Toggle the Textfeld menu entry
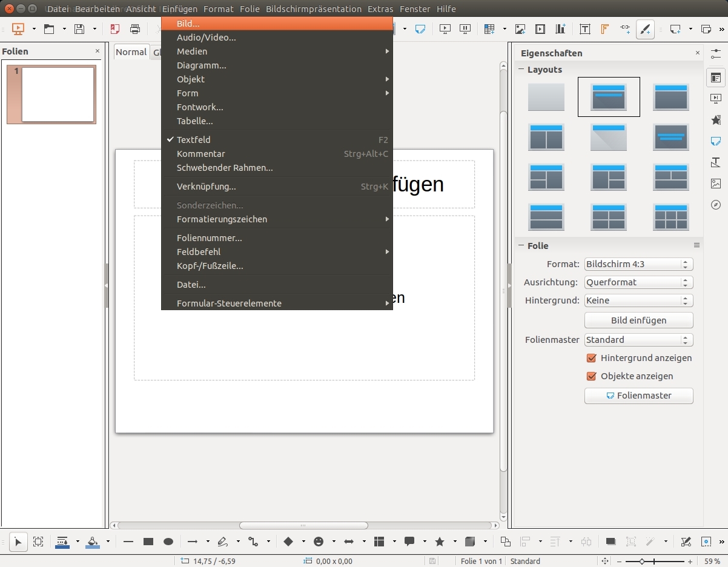The image size is (728, 567). (194, 140)
